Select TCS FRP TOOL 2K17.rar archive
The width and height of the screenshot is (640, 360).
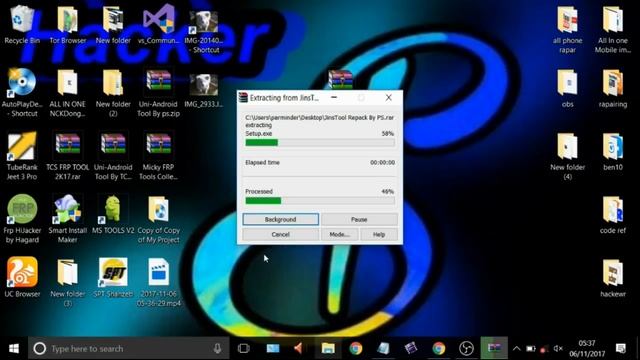click(68, 156)
